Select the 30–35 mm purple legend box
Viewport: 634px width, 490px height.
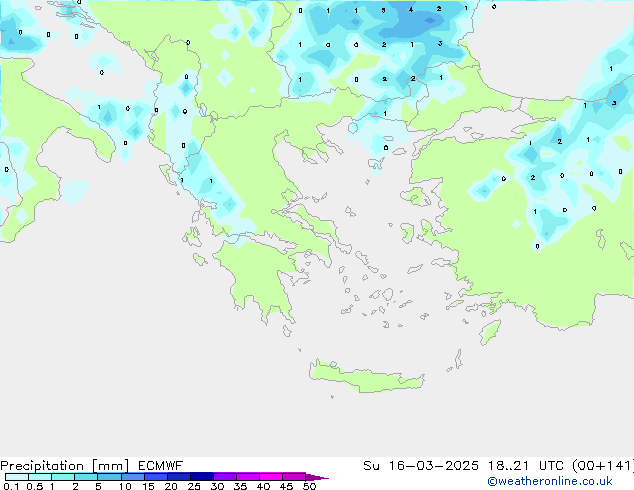click(225, 477)
